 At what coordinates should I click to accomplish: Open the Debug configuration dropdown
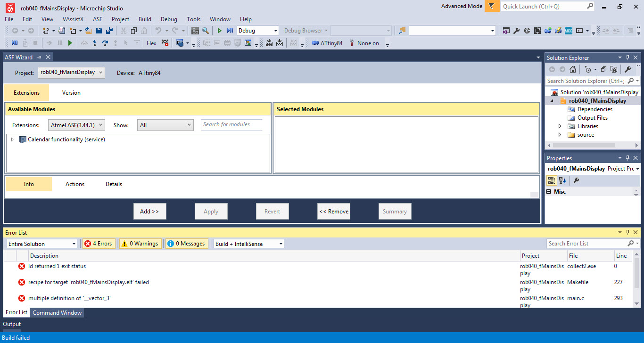click(258, 31)
